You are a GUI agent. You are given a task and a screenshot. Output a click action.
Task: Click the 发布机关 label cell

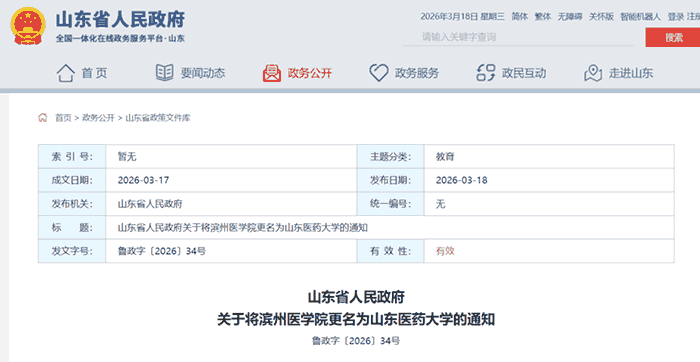[72, 204]
